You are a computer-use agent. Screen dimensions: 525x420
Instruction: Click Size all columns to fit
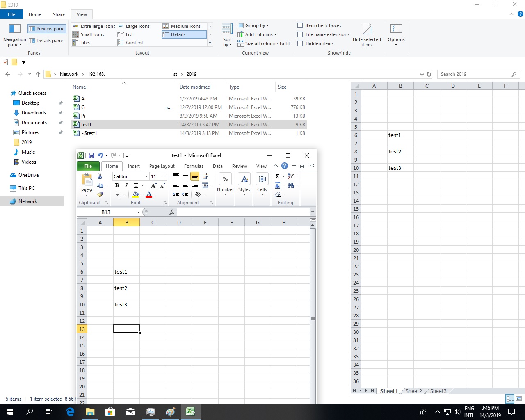point(264,43)
